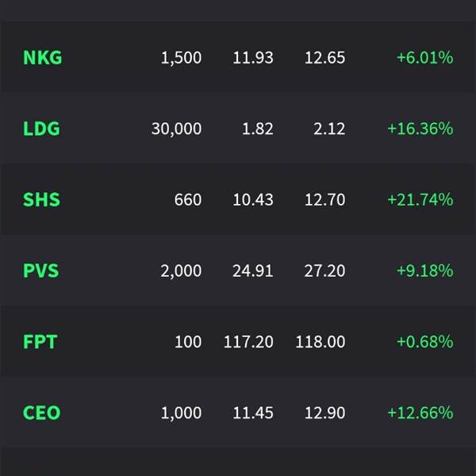Tap the 10.43 cost price of SHS

[253, 199]
